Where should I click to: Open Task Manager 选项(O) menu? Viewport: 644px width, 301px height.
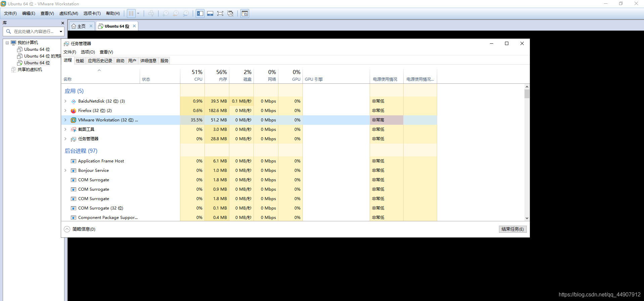point(88,52)
